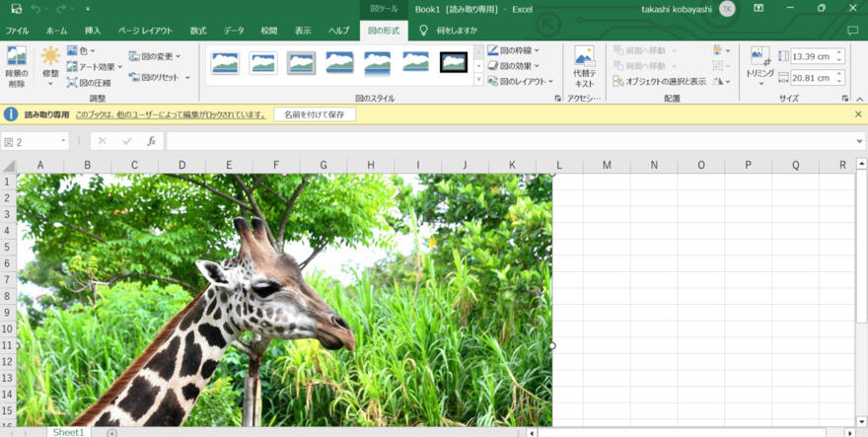Screen dimensions: 868x437
Task: Open the 図の効果 picture effects dropdown
Action: [514, 66]
